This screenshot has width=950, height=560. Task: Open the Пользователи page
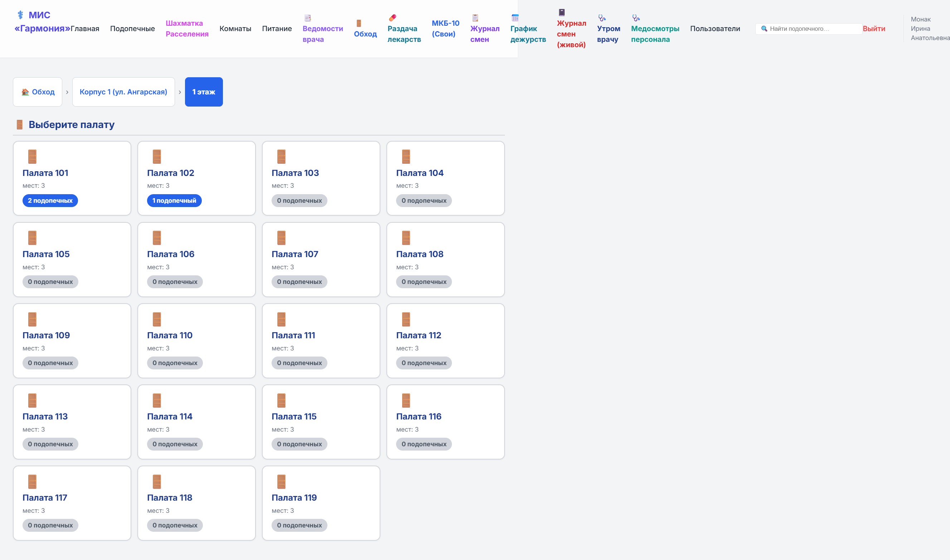[x=715, y=29]
